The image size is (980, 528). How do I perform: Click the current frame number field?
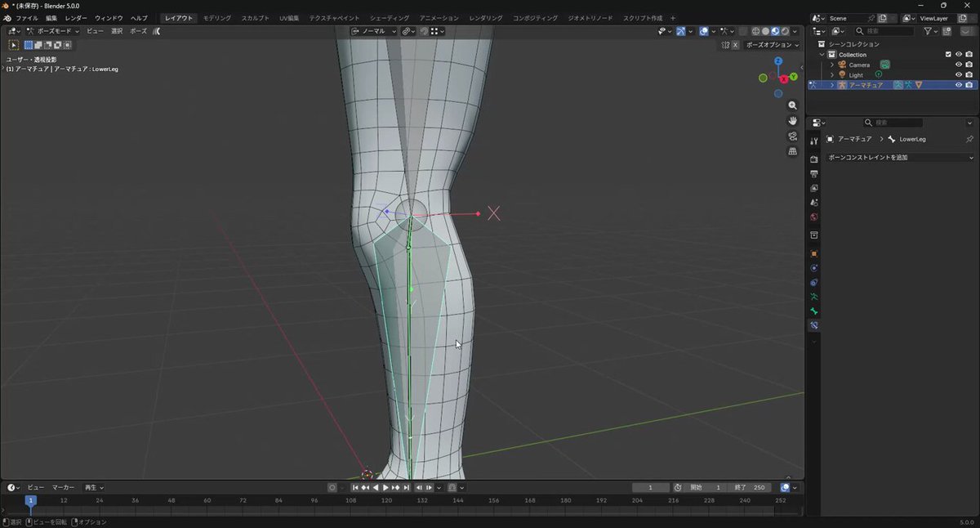pyautogui.click(x=652, y=488)
